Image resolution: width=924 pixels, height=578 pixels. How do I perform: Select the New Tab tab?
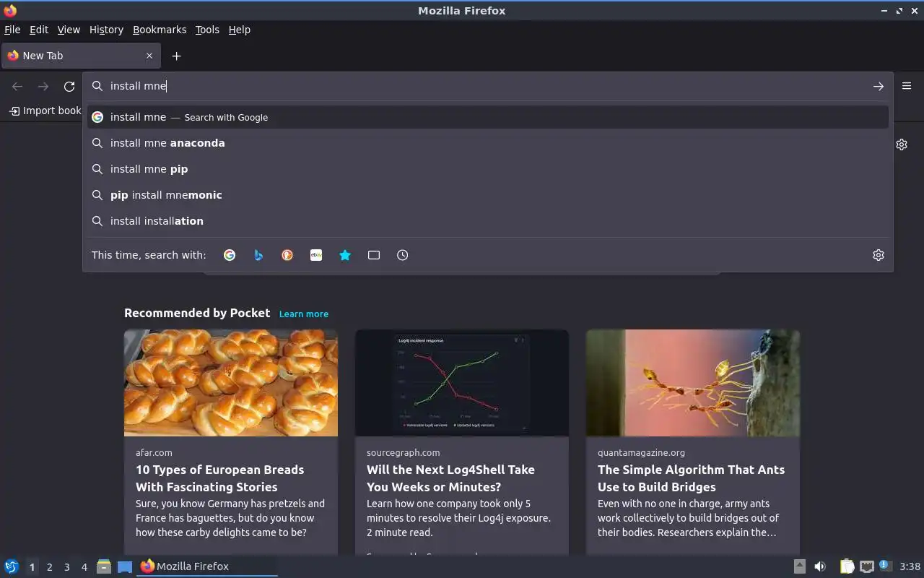(x=81, y=56)
